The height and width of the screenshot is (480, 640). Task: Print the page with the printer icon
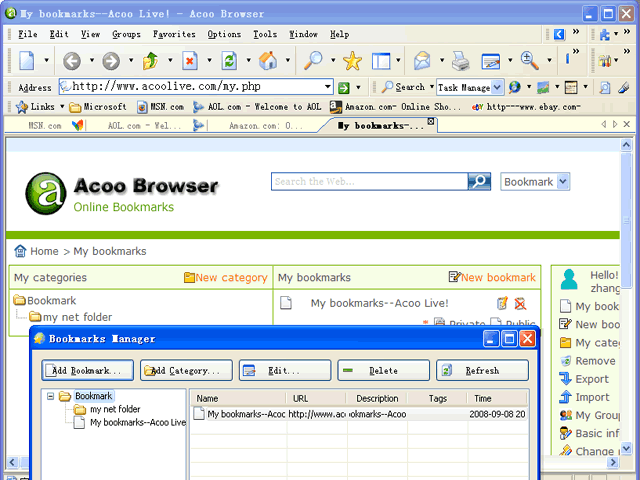click(x=460, y=61)
